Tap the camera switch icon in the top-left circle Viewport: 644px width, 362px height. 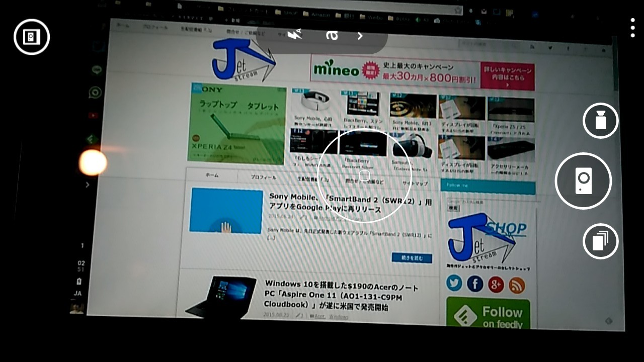pyautogui.click(x=31, y=37)
